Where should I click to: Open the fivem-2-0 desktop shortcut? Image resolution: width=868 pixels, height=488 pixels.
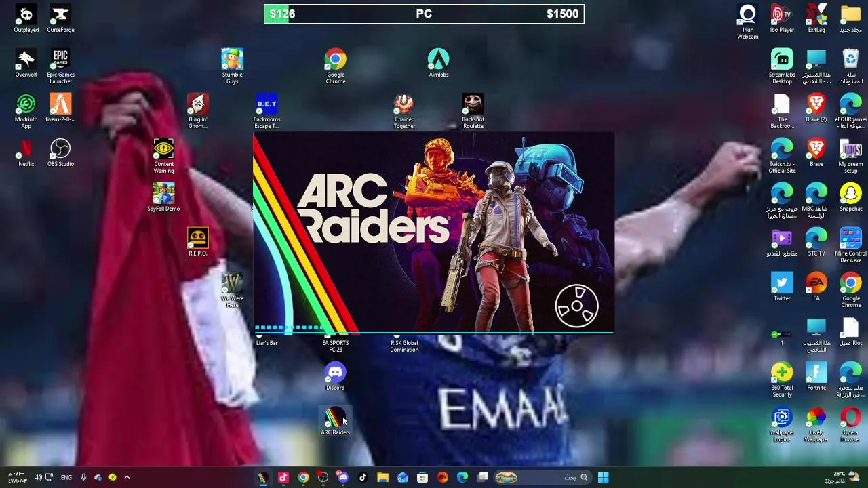60,108
